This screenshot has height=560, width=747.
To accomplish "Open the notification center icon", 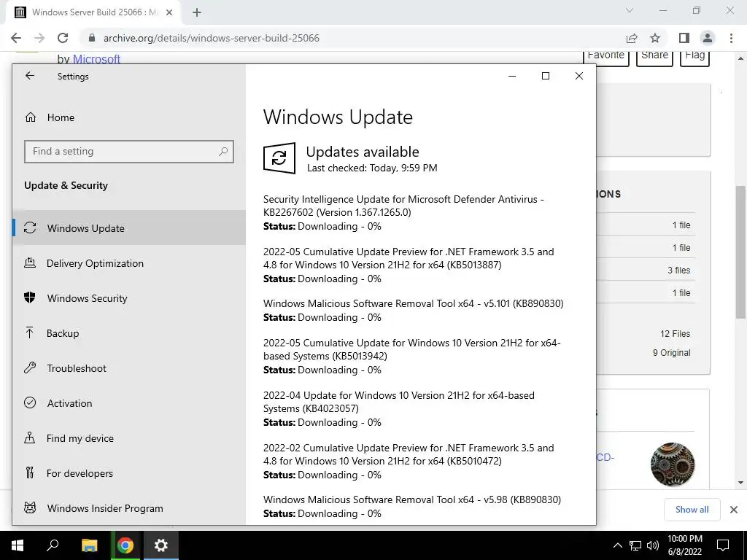I will click(723, 545).
